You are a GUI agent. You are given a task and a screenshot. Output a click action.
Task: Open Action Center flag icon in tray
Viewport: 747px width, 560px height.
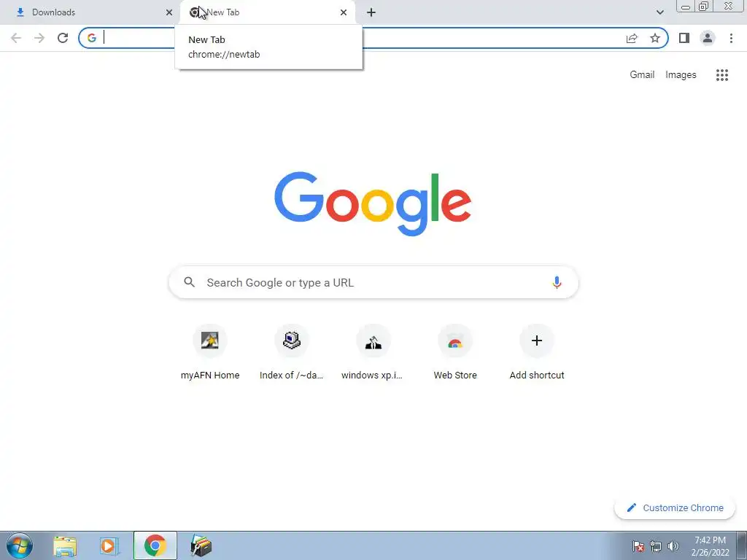[x=638, y=546]
